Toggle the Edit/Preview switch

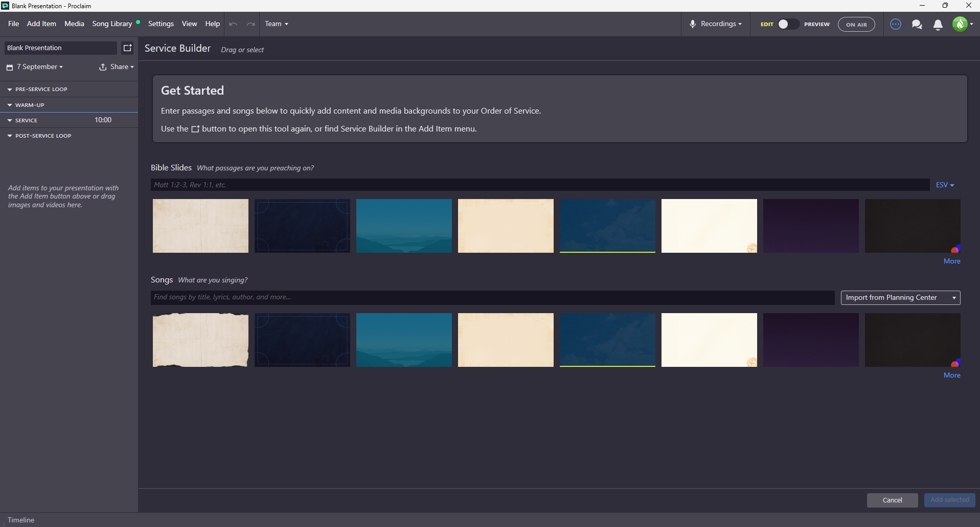(788, 24)
